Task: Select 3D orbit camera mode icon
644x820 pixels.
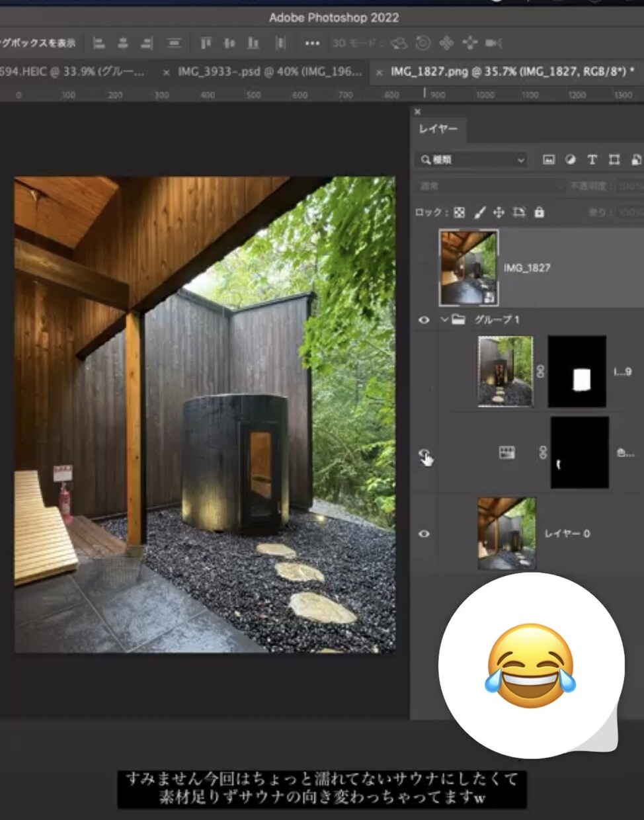Action: [399, 44]
